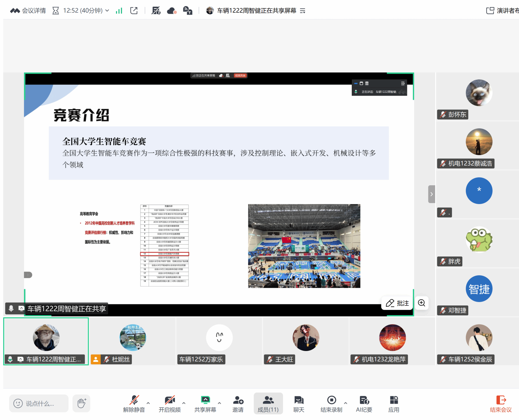Viewport: 519px width, 420px height.
Task: Click the raise hand icon
Action: click(81, 403)
